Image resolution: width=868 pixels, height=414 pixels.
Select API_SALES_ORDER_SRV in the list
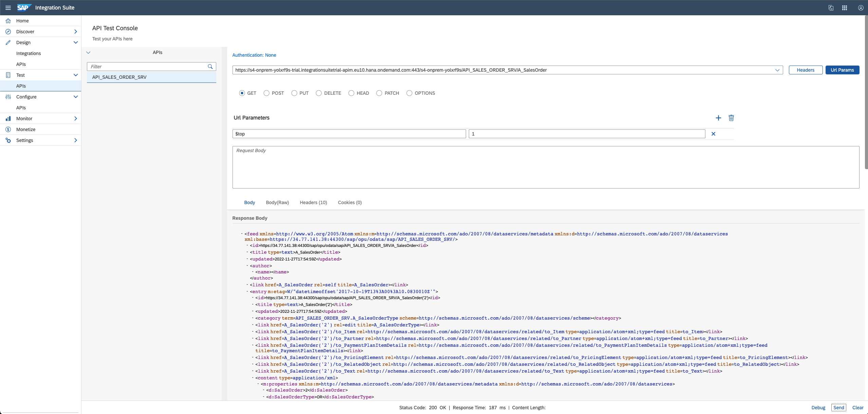(x=151, y=77)
